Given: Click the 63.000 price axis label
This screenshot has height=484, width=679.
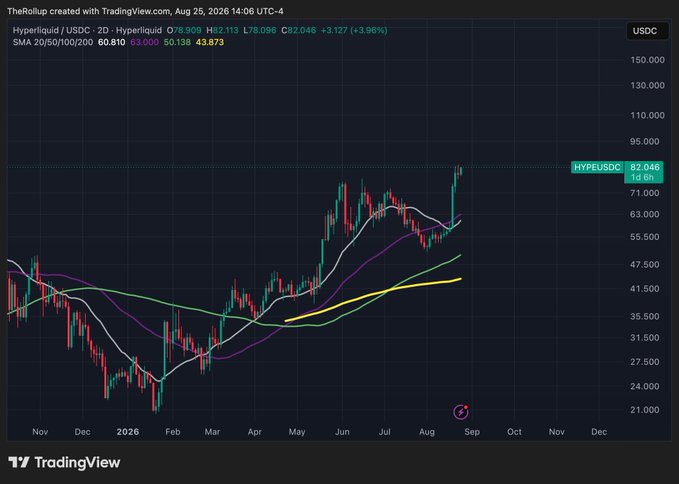Looking at the screenshot, I should 645,214.
